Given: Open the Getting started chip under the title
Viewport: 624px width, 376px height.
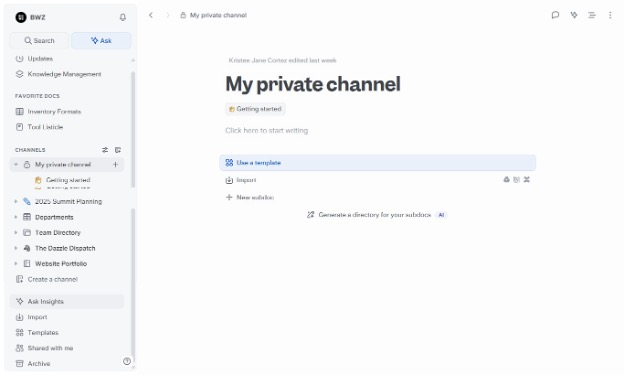Looking at the screenshot, I should pyautogui.click(x=255, y=109).
